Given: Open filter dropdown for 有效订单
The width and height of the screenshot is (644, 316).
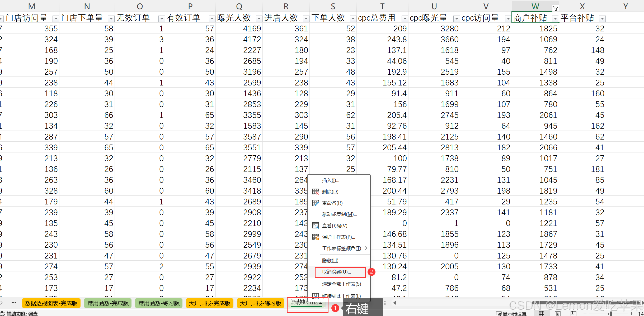Looking at the screenshot, I should 212,19.
